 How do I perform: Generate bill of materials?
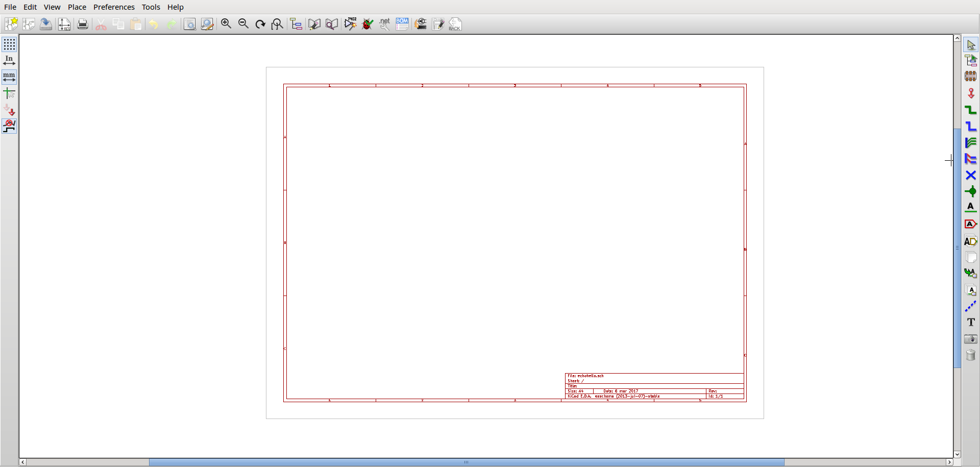402,24
